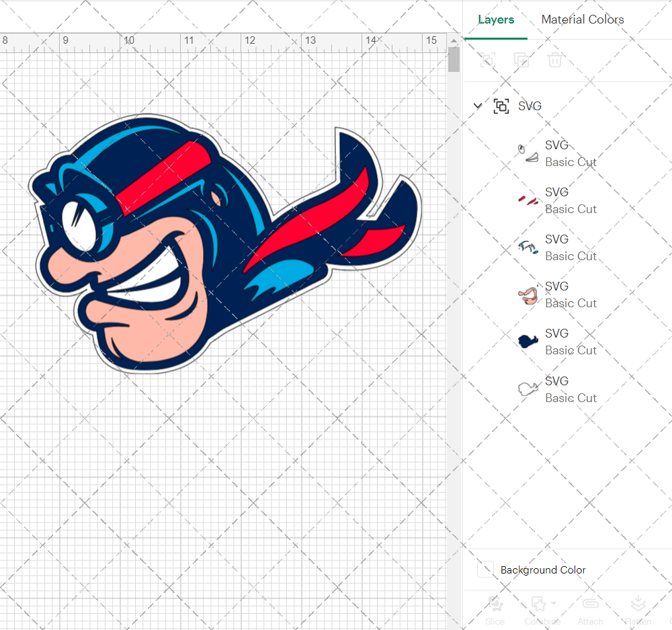Viewport: 672px width, 630px height.
Task: Open the Background Color swatch
Action: 485,569
